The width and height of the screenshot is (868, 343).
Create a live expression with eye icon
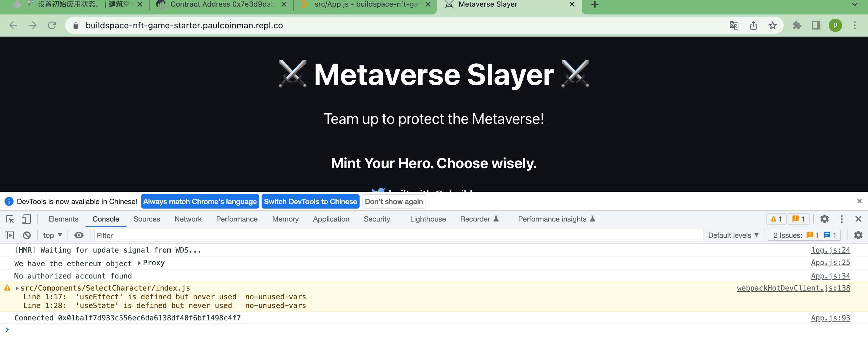[x=79, y=235]
